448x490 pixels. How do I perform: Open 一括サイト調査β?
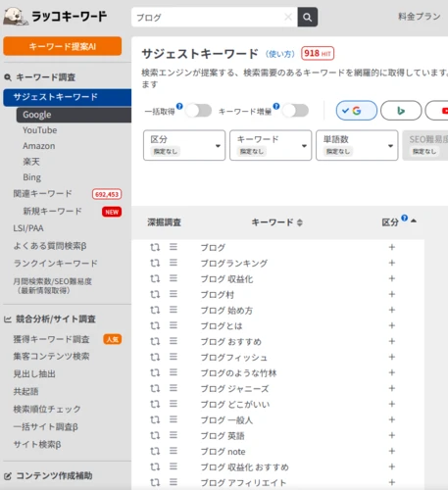tap(46, 427)
